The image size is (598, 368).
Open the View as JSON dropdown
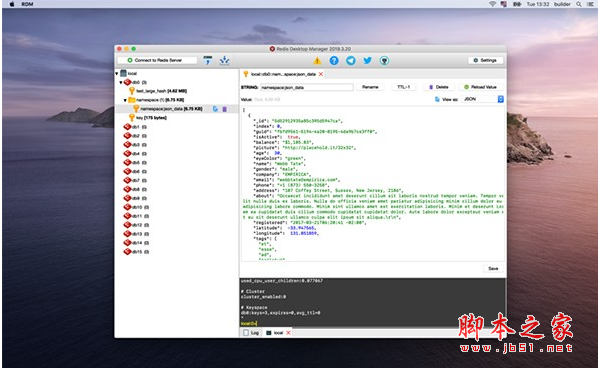(x=483, y=99)
